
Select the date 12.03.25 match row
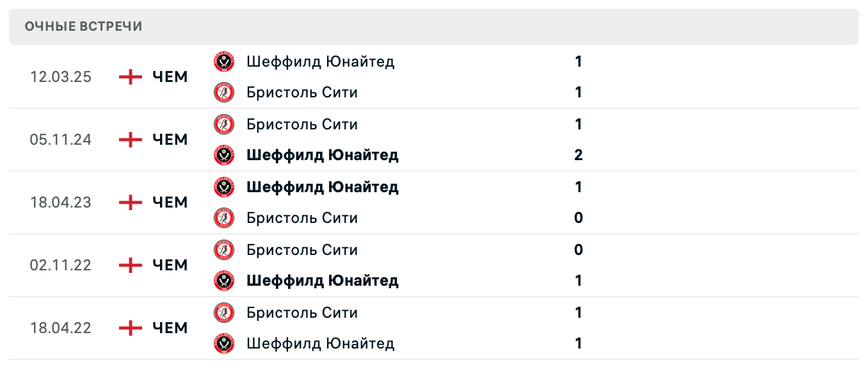pos(61,77)
